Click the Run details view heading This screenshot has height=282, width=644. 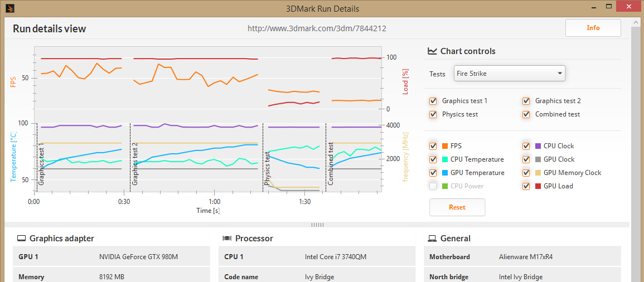pyautogui.click(x=49, y=29)
